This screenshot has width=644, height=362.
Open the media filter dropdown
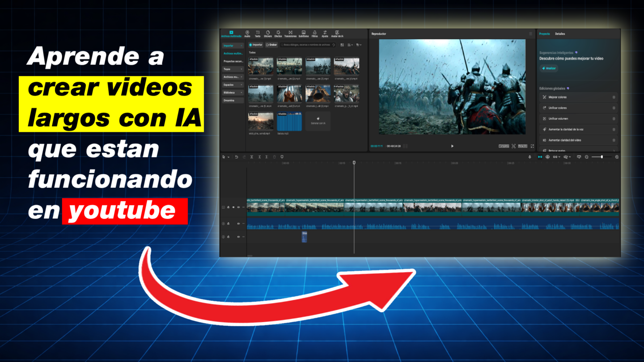point(359,45)
